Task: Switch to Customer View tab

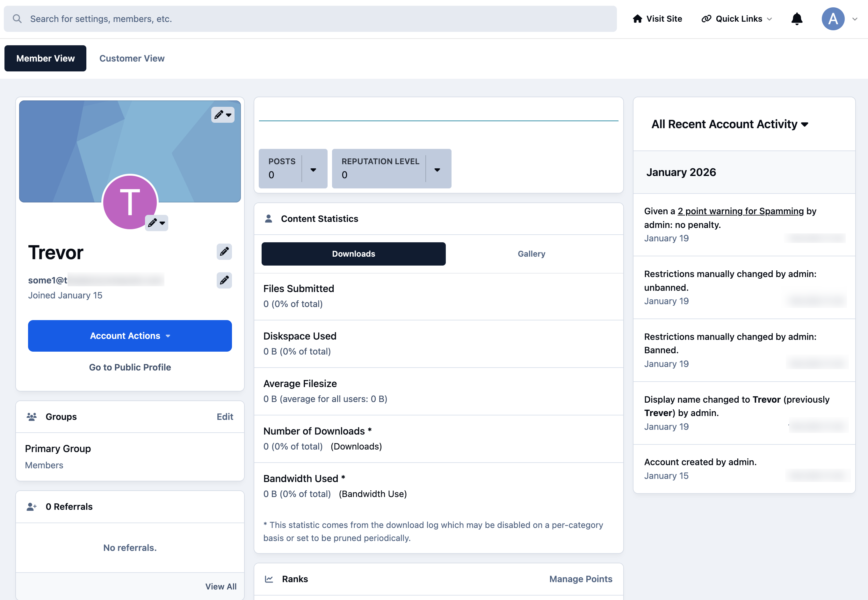Action: (x=132, y=58)
